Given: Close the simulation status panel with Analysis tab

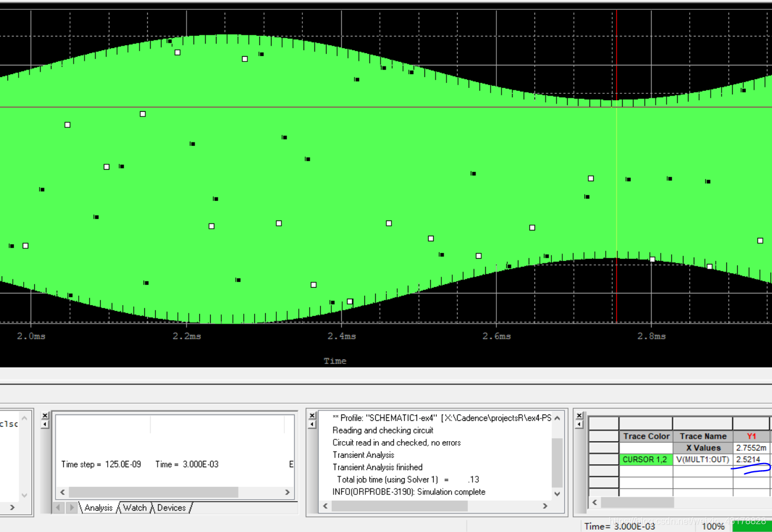Looking at the screenshot, I should coord(45,416).
